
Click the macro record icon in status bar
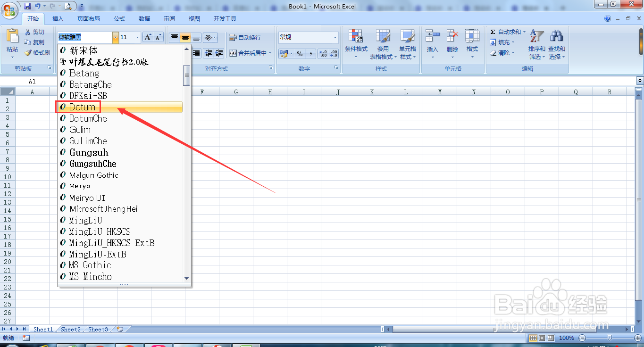[26, 338]
